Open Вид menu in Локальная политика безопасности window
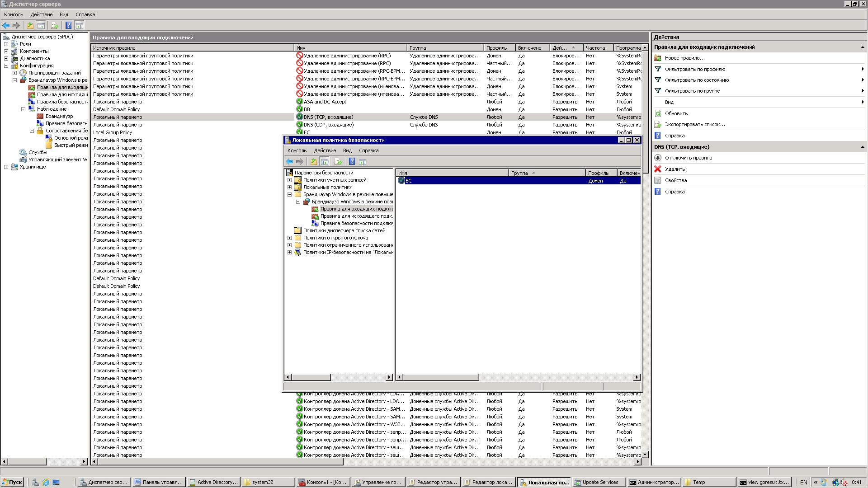The height and width of the screenshot is (488, 868). [347, 150]
